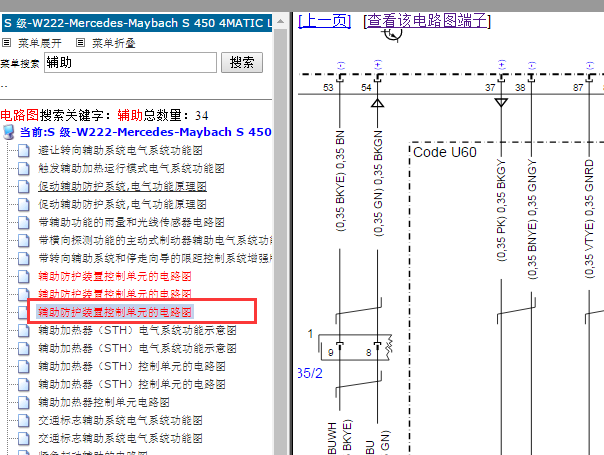Click the computer icon beside 当前:S 级-W222
The width and height of the screenshot is (604, 455).
pos(8,132)
